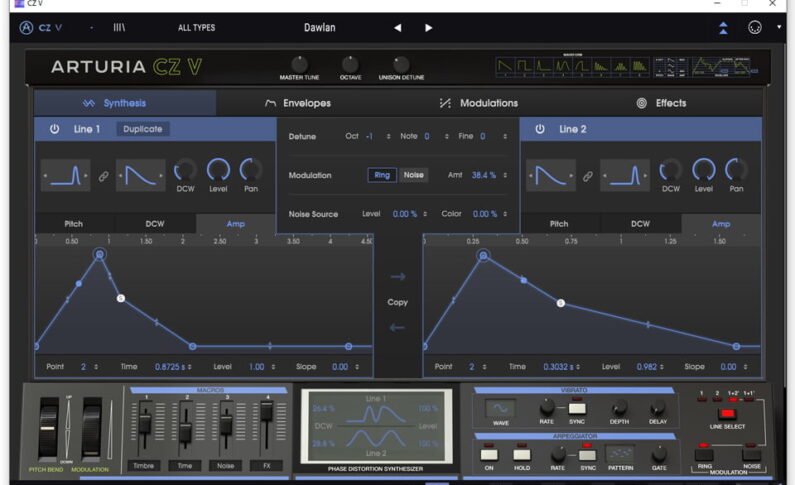
Task: Click the arpeggiator Gate knob
Action: tap(659, 452)
